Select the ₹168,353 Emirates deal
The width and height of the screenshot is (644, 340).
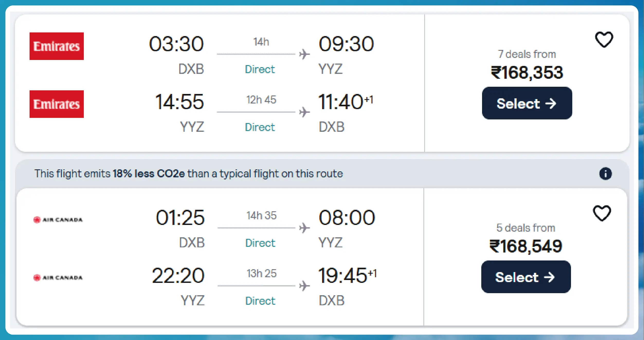(527, 103)
